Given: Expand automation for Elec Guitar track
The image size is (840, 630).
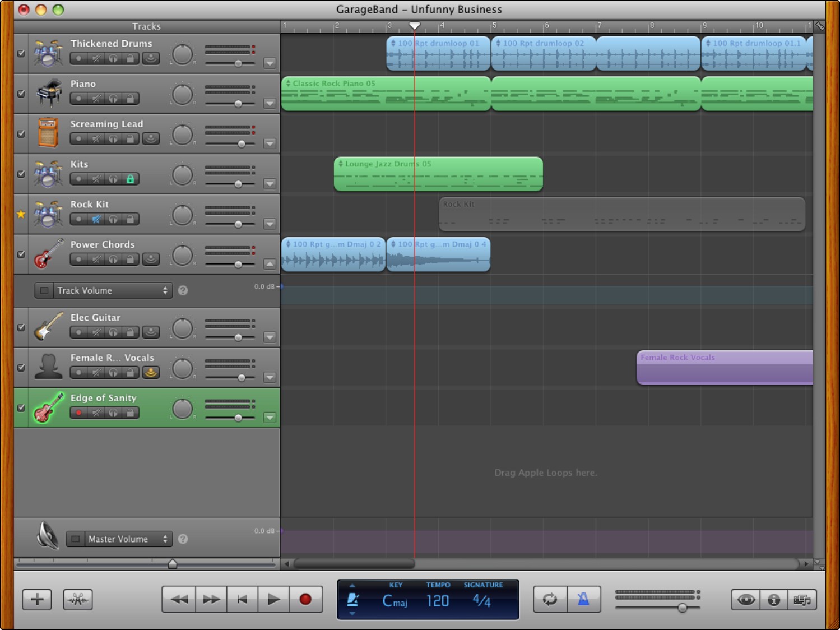Looking at the screenshot, I should point(270,337).
